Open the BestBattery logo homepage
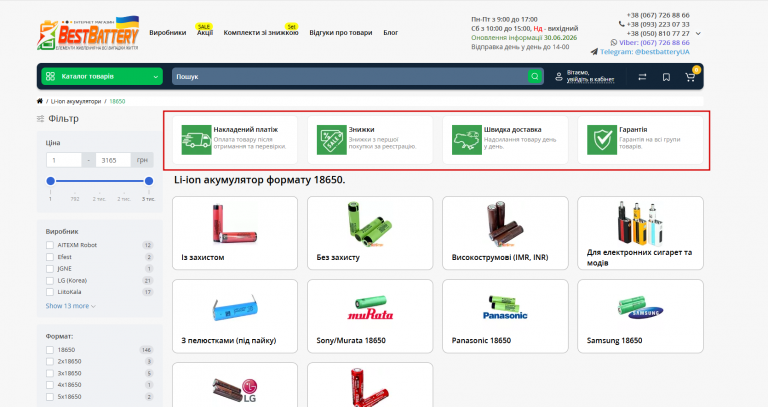Viewport: 768px width, 407px height. 88,34
